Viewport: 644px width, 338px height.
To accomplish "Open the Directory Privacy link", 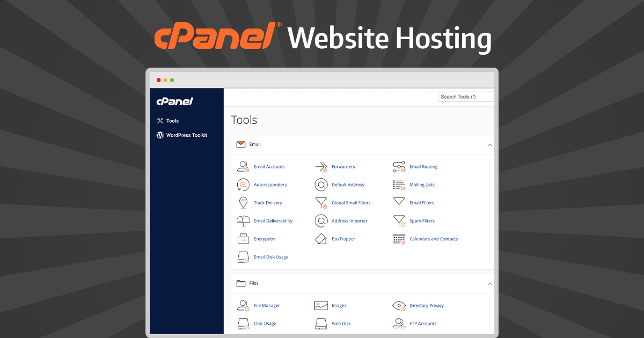I will (x=427, y=306).
